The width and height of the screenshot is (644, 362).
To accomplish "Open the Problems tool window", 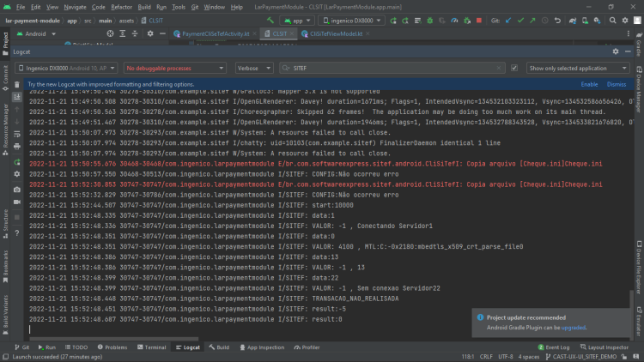I will (112, 347).
